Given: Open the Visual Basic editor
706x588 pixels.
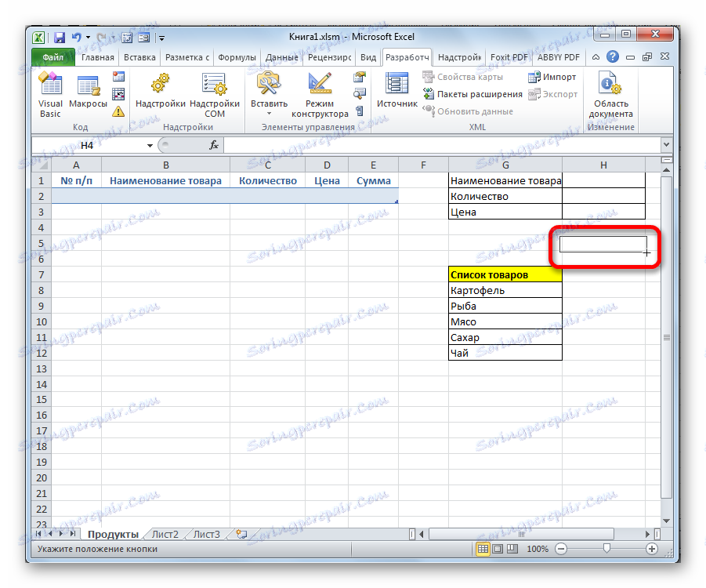Looking at the screenshot, I should click(50, 94).
